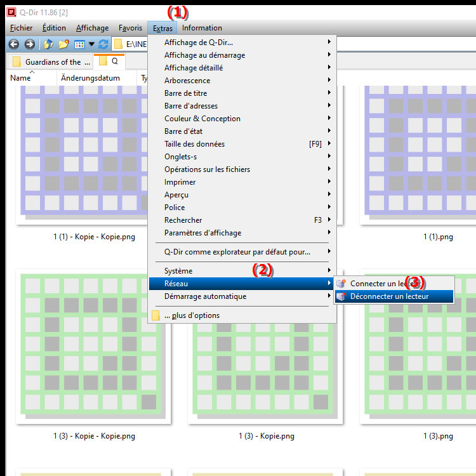This screenshot has width=476, height=476.
Task: Expand Affichage détaillé submenu
Action: point(242,68)
